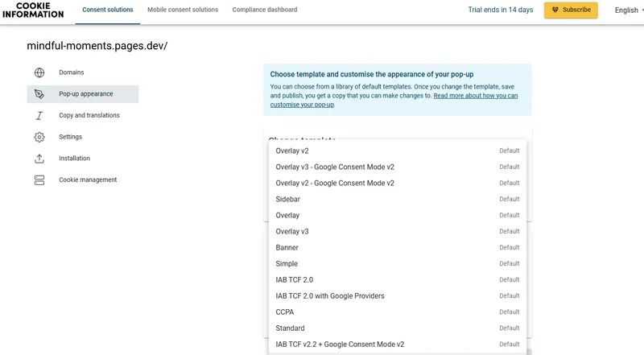Select the Overlay v3 template
This screenshot has width=644, height=355.
[398, 231]
